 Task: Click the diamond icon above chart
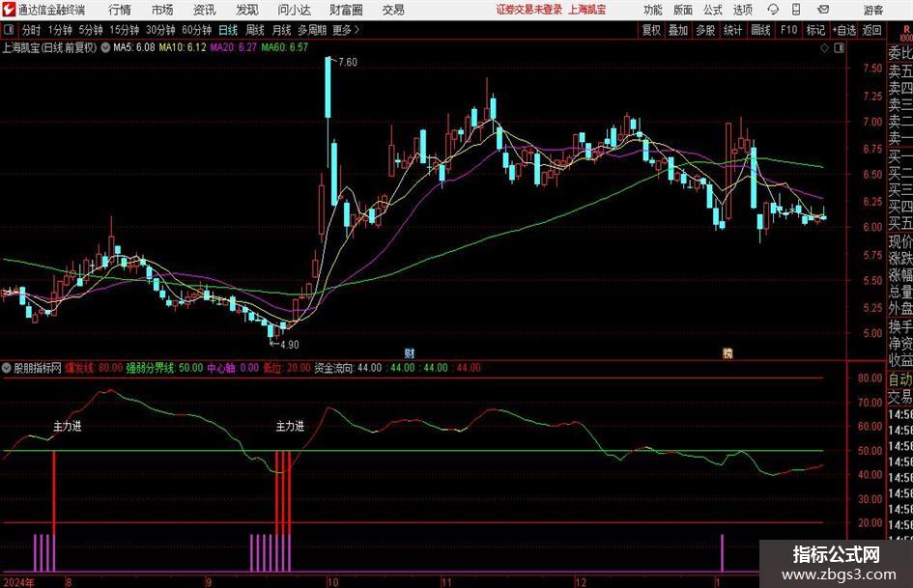coord(824,48)
